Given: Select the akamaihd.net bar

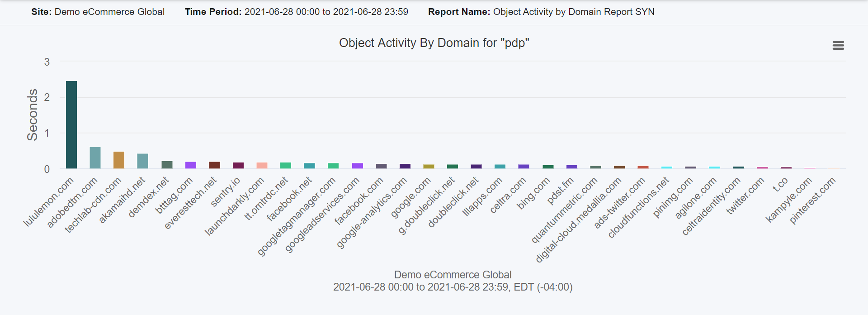Looking at the screenshot, I should pos(142,161).
